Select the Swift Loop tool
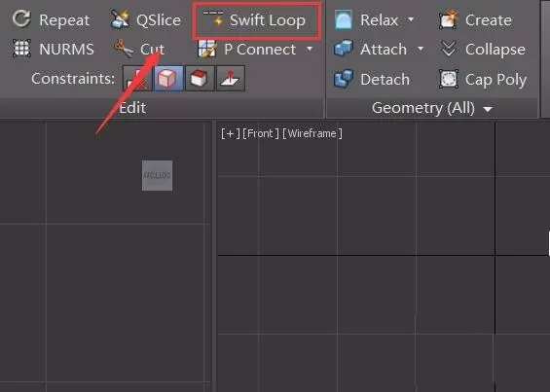Image resolution: width=550 pixels, height=392 pixels. click(x=255, y=20)
